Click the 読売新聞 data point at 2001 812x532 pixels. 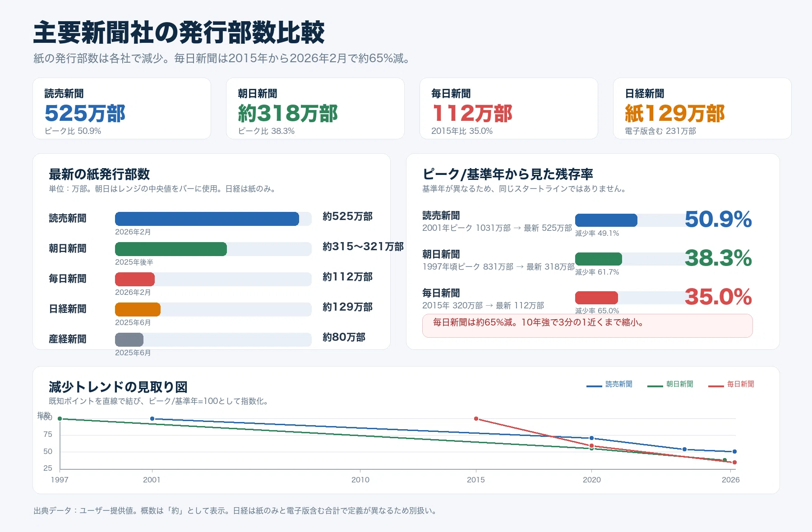tap(152, 419)
